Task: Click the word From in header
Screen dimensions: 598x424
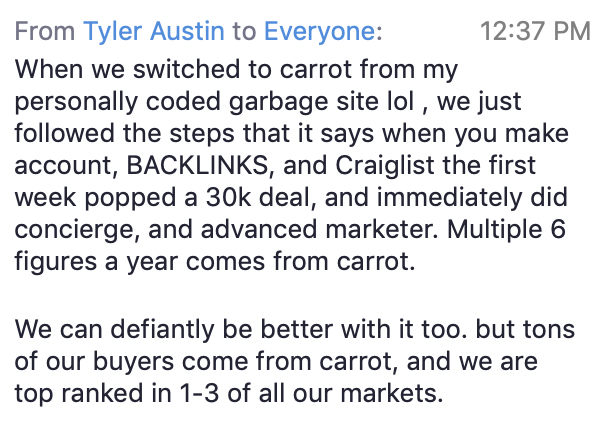Action: coord(45,31)
